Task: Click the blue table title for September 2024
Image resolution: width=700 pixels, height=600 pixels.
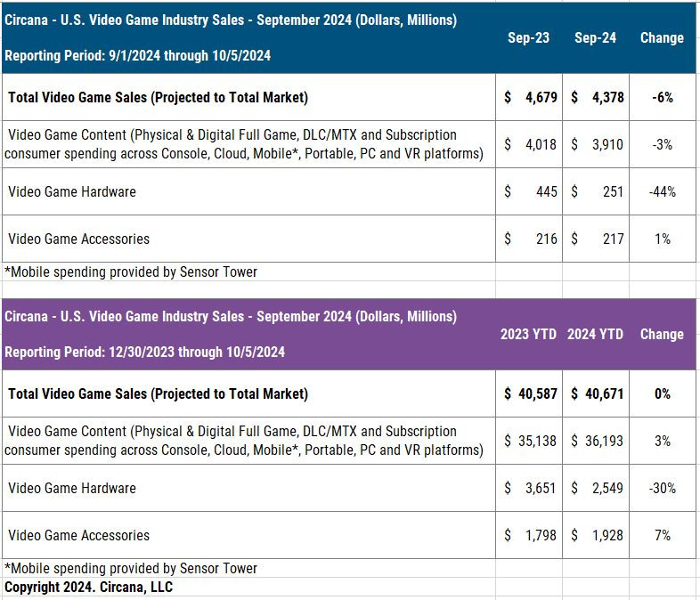Action: click(232, 20)
